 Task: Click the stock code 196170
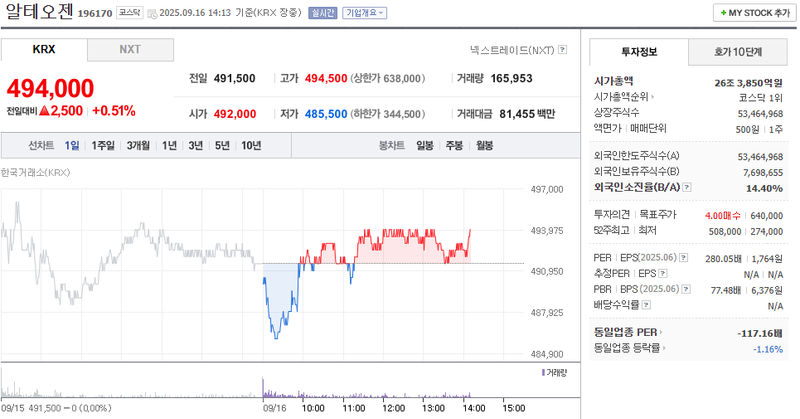tap(95, 14)
